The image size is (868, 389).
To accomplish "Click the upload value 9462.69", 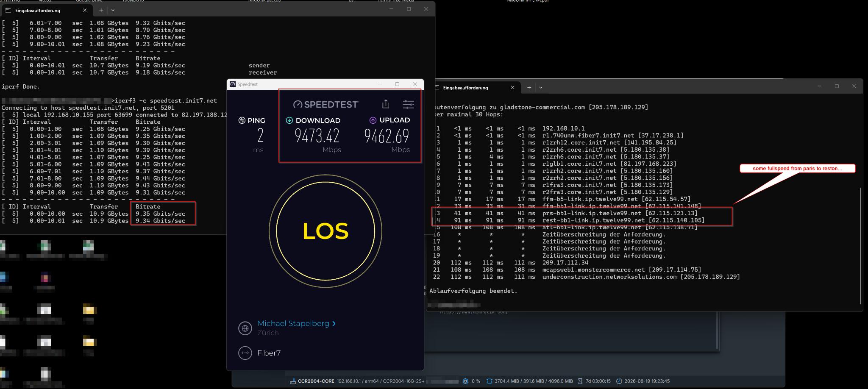I will [387, 136].
